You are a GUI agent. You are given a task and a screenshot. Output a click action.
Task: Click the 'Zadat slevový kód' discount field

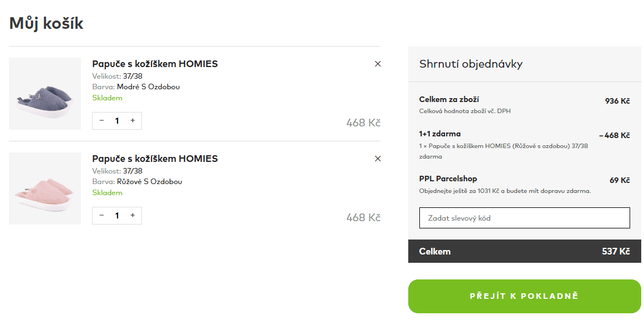[524, 218]
